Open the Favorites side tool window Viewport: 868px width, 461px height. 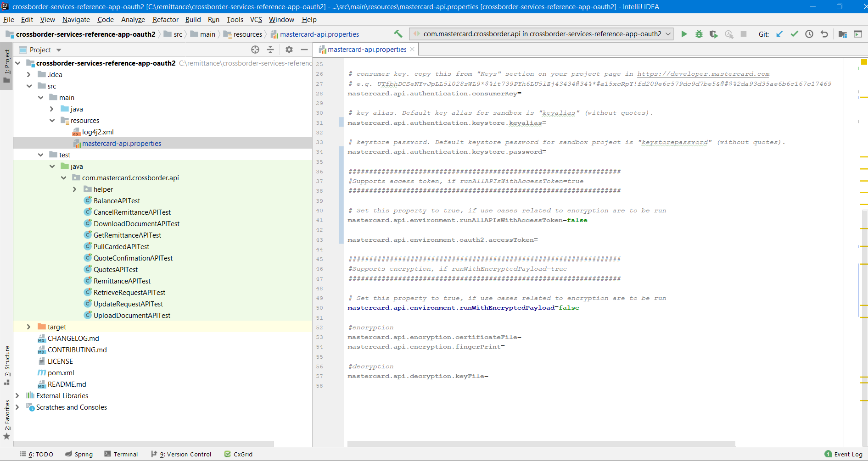(x=7, y=420)
